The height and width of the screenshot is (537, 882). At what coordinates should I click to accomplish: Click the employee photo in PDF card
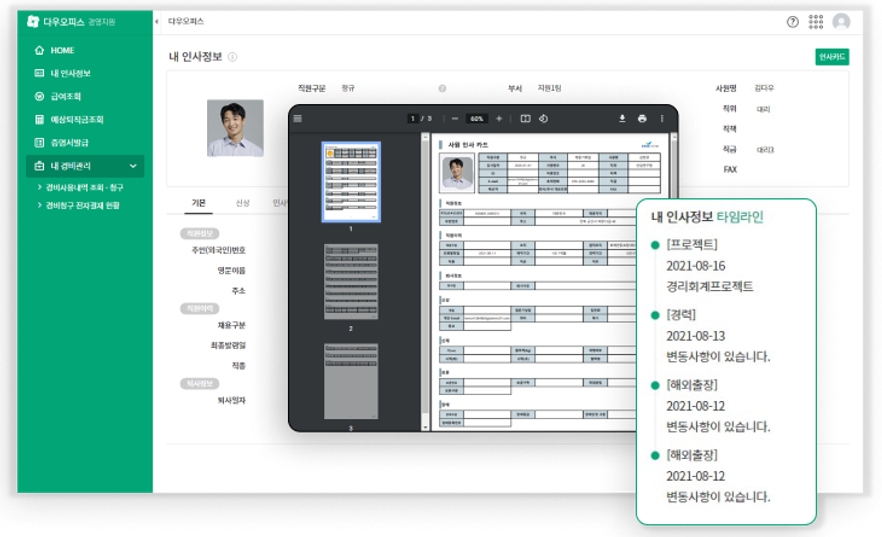click(x=457, y=173)
